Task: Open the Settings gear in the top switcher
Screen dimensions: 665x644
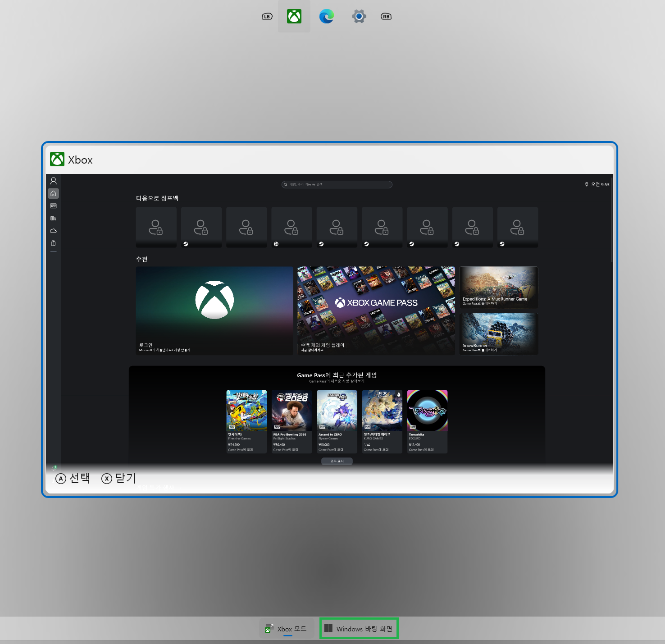Action: tap(359, 16)
